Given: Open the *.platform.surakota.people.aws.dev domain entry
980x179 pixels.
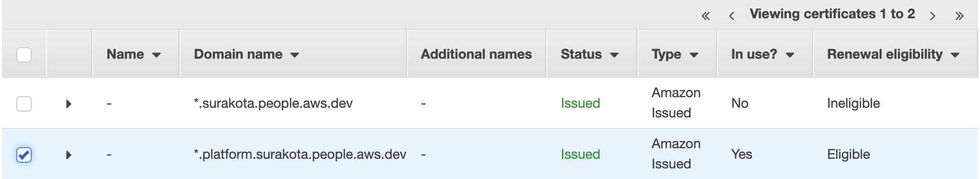Looking at the screenshot, I should [300, 154].
